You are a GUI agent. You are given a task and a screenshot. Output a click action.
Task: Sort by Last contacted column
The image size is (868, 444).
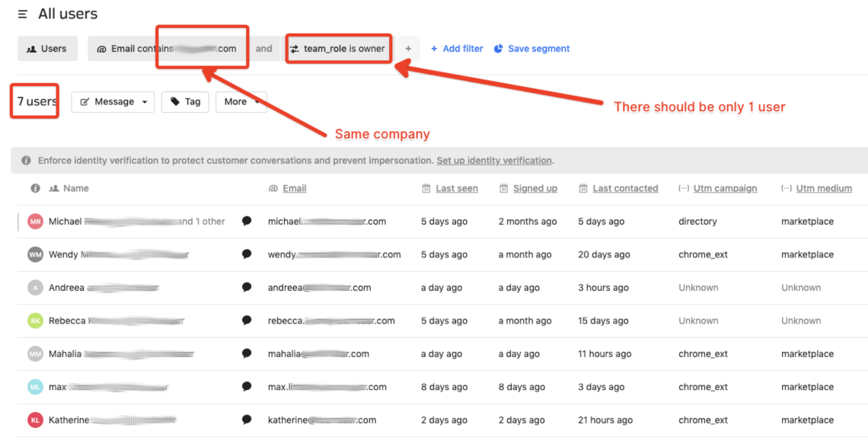[618, 188]
